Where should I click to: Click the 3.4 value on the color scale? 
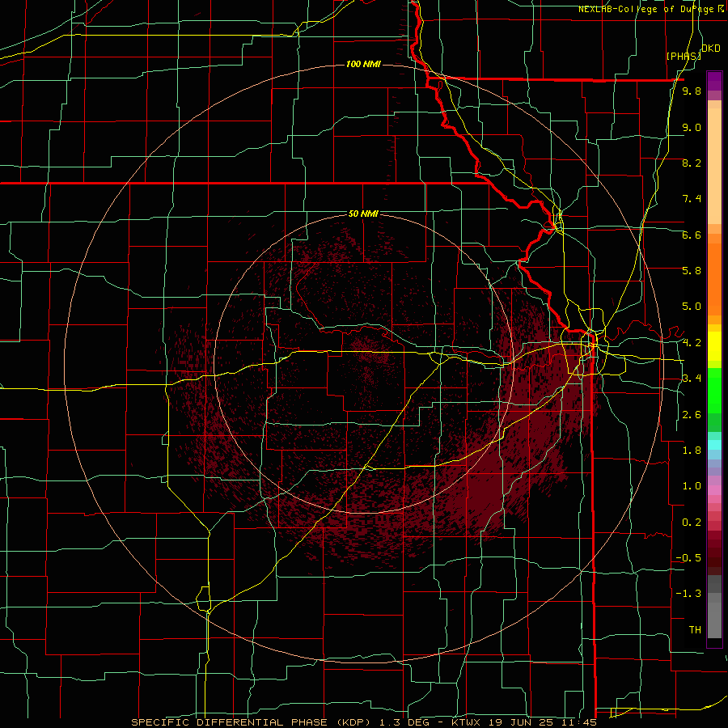692,379
